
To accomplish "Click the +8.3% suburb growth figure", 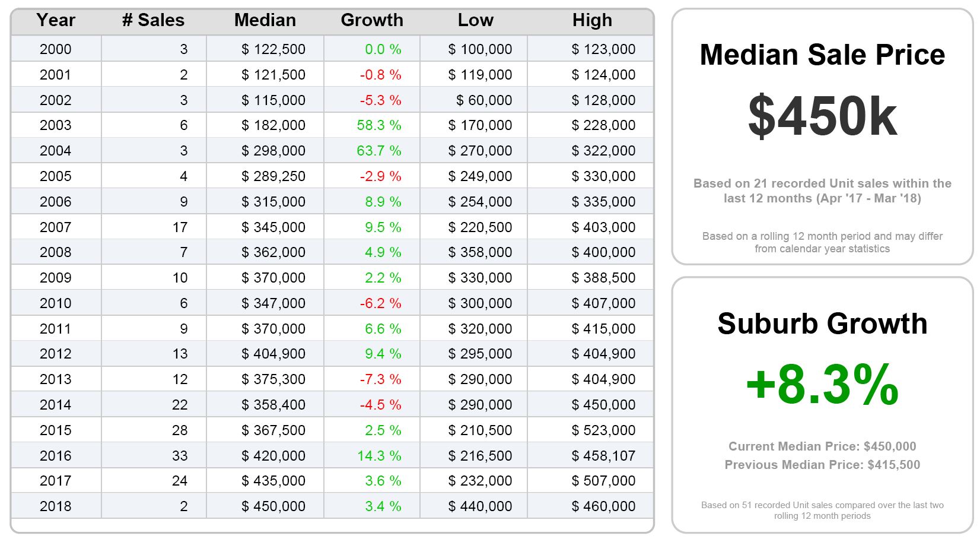I will pos(822,385).
